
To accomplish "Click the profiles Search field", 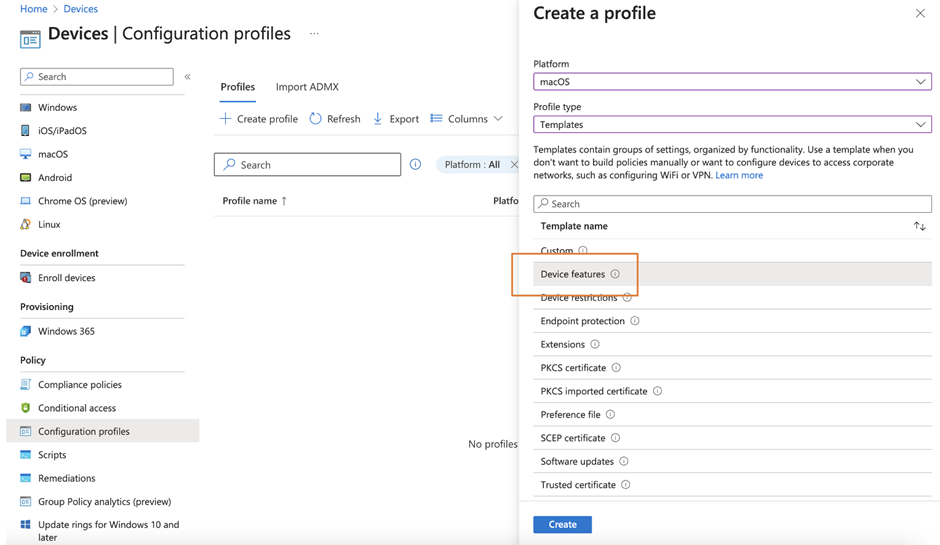I will pyautogui.click(x=308, y=164).
